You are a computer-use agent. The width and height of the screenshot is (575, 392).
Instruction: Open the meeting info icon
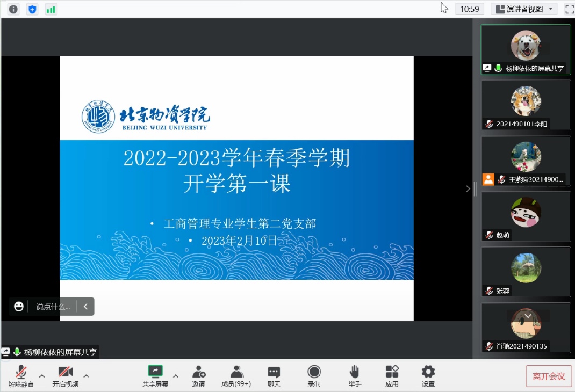pyautogui.click(x=13, y=9)
